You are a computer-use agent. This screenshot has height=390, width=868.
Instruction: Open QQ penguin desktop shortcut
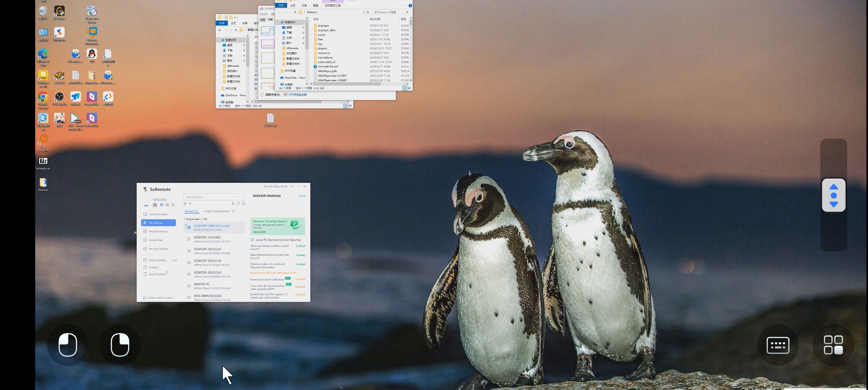(x=92, y=56)
